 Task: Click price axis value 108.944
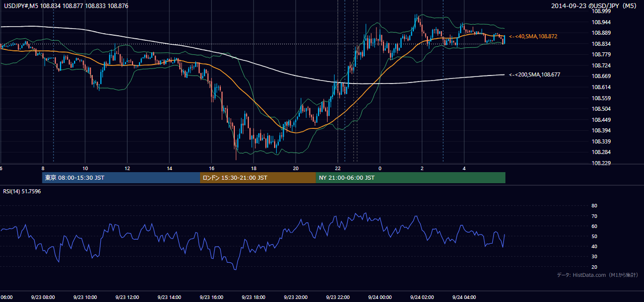pos(601,22)
